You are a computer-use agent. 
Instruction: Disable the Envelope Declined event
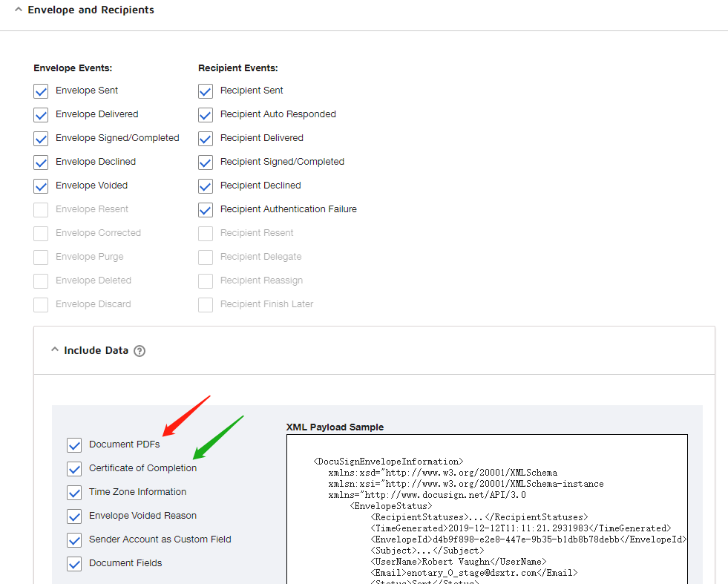41,163
